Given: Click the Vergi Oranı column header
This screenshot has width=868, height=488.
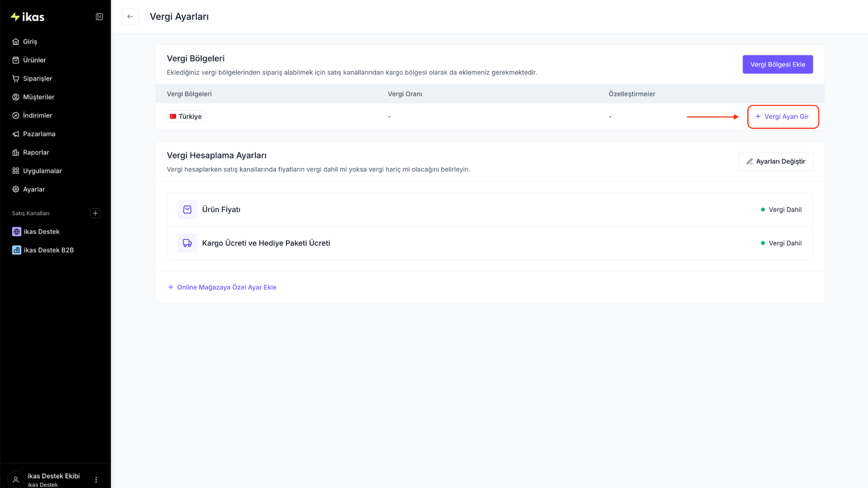Looking at the screenshot, I should [x=405, y=94].
